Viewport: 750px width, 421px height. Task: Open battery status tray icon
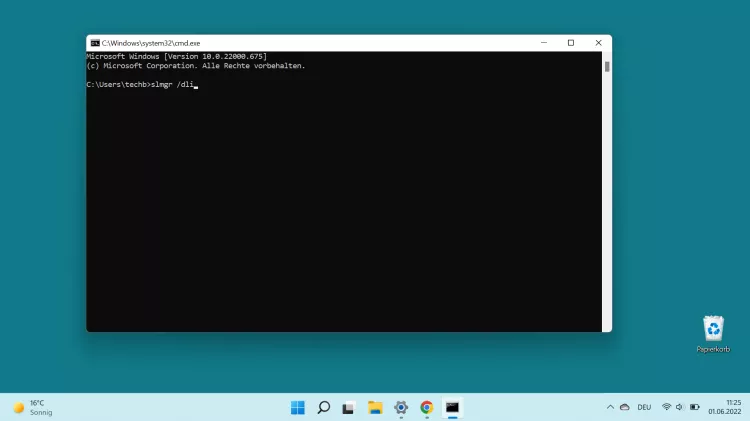[x=695, y=407]
